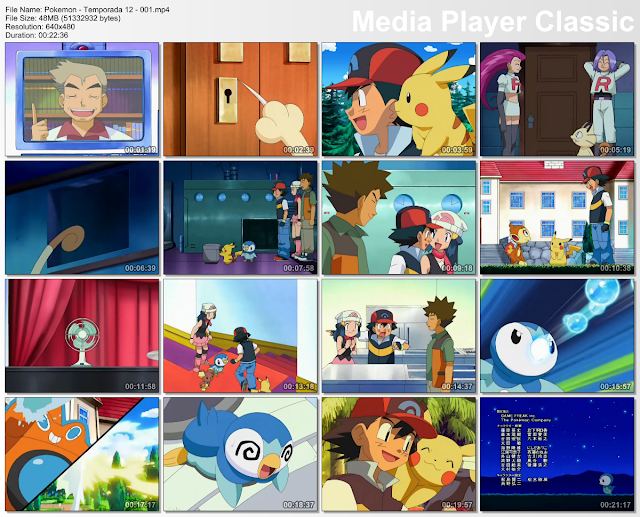Select the Brock close-up thumbnail at 00:09:18

[x=399, y=217]
